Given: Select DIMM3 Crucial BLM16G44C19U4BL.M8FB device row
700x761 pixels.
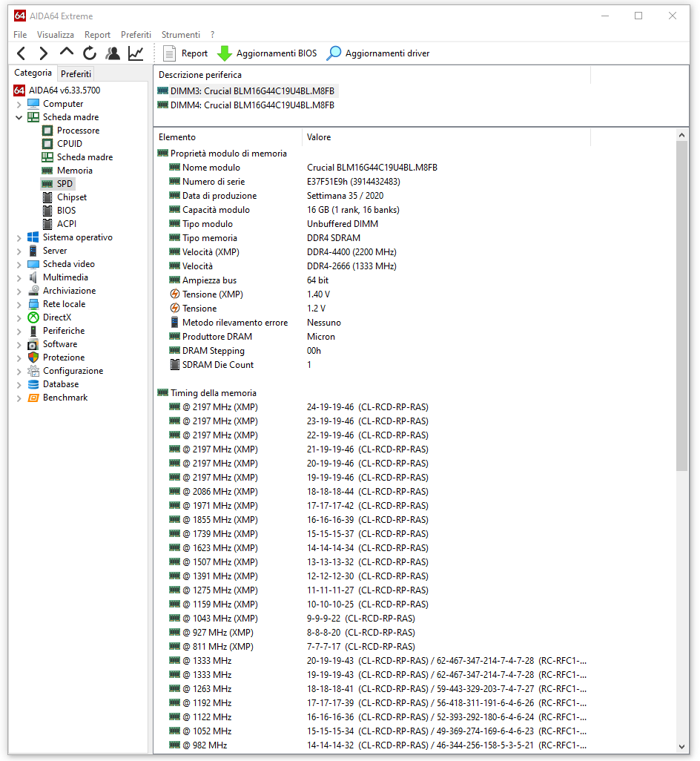Looking at the screenshot, I should (x=246, y=91).
